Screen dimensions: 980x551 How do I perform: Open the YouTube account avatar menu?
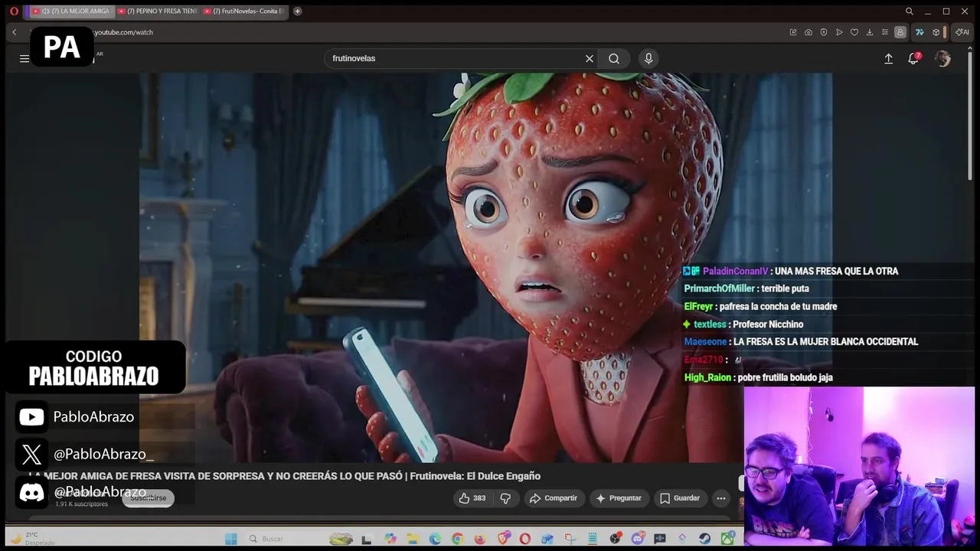click(x=942, y=58)
